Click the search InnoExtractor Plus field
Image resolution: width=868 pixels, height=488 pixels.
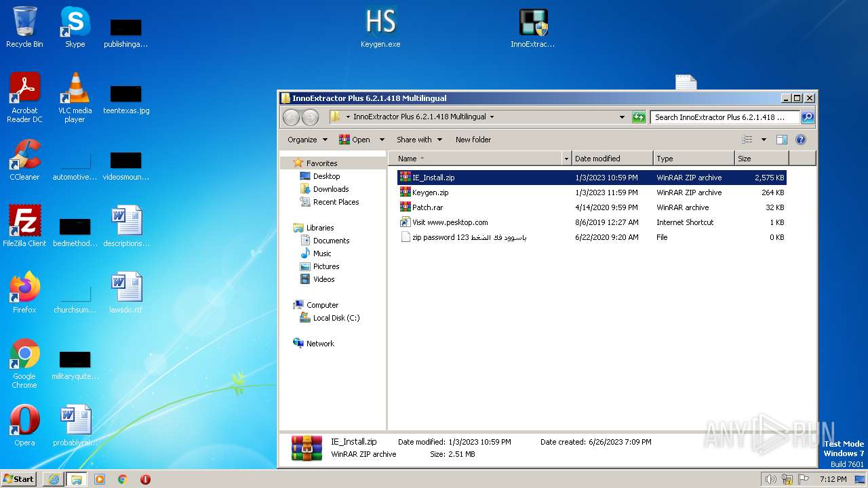[x=725, y=117]
